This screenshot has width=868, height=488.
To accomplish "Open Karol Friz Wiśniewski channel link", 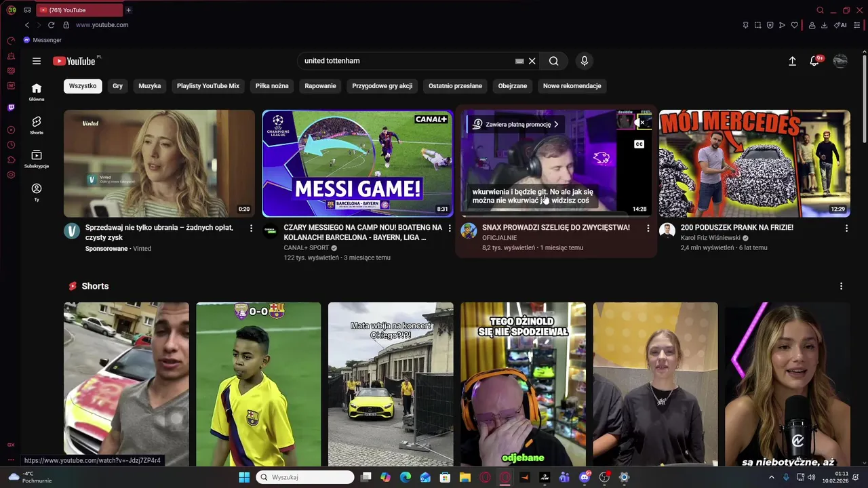I will 711,238.
